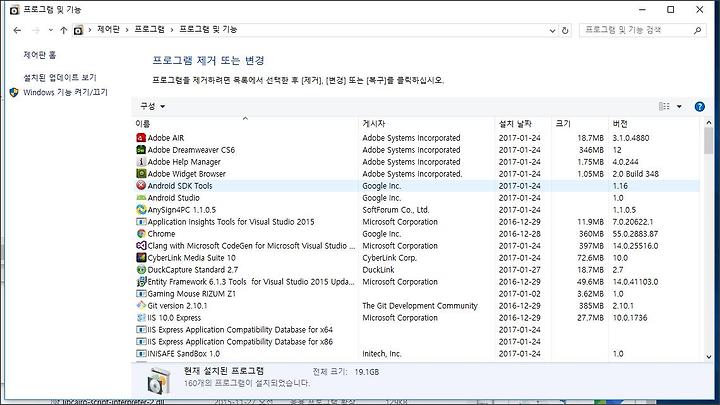Screen dimensions: 720x405
Task: Click 'Initech, Inc.' publisher cell
Action: coord(382,354)
